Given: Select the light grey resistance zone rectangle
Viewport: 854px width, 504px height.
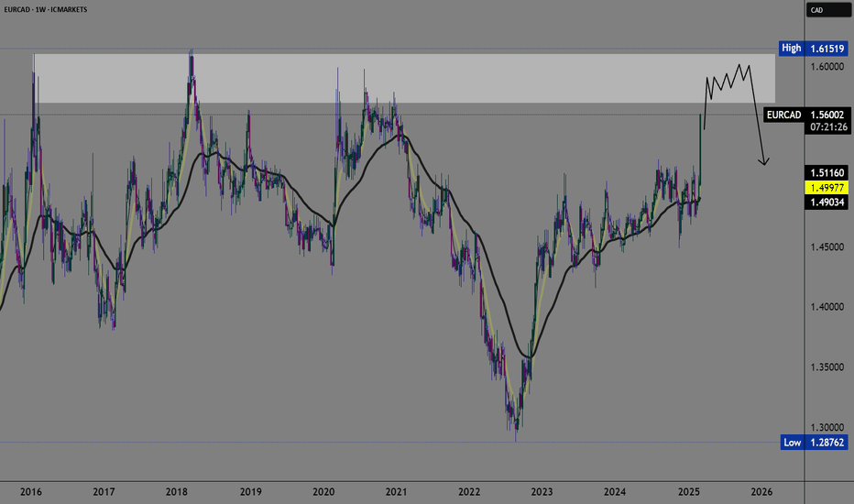Looking at the screenshot, I should (404, 79).
